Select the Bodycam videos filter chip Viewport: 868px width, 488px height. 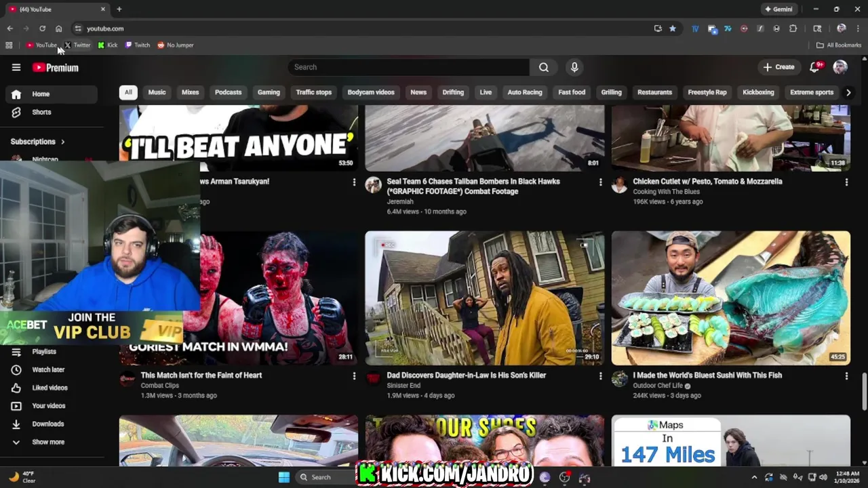[371, 92]
